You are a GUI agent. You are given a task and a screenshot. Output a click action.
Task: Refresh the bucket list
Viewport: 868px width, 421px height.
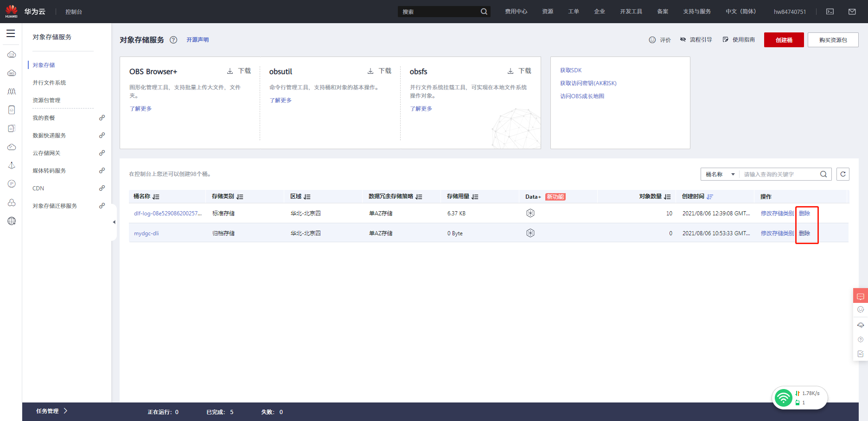843,174
